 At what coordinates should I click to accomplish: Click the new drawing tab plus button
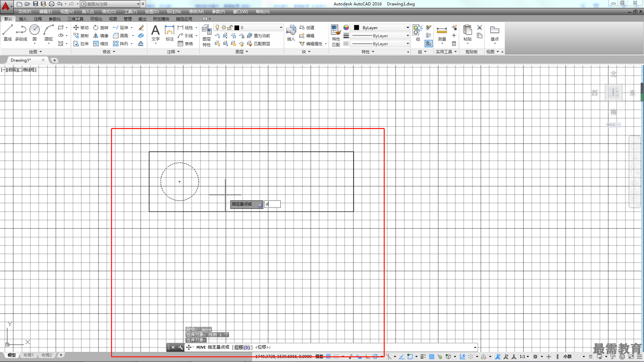coord(55,60)
